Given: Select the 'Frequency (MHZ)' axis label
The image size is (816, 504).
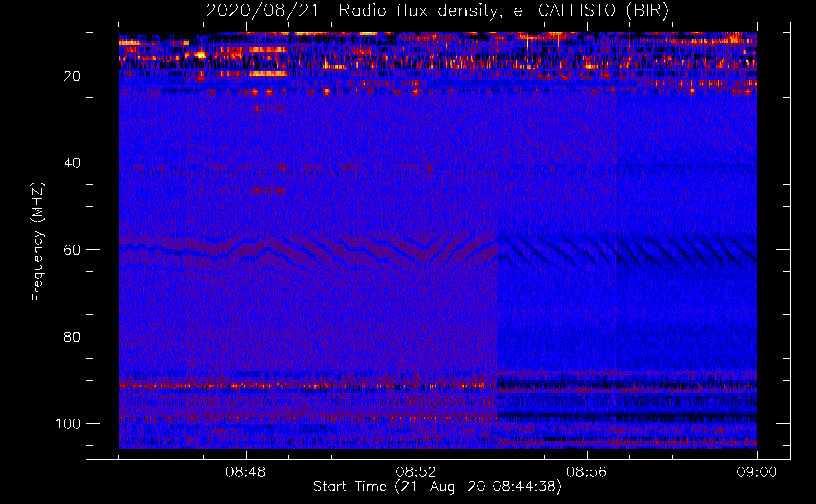Looking at the screenshot, I should [38, 242].
